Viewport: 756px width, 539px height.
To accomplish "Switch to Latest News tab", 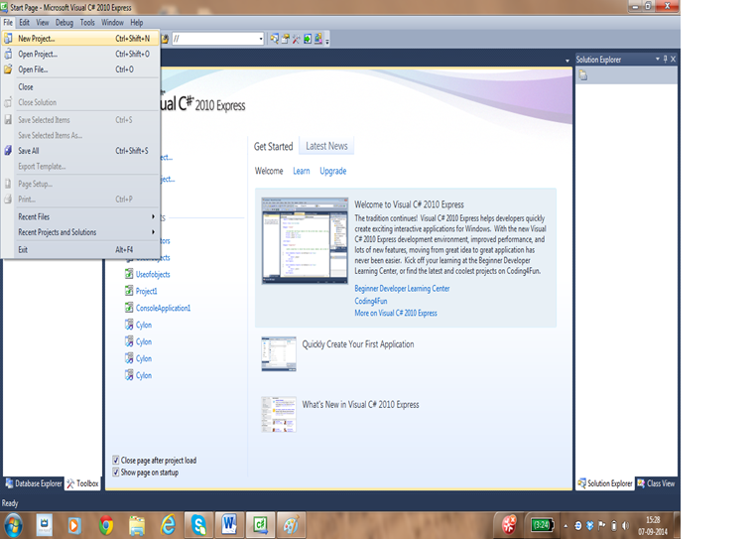I will [326, 146].
